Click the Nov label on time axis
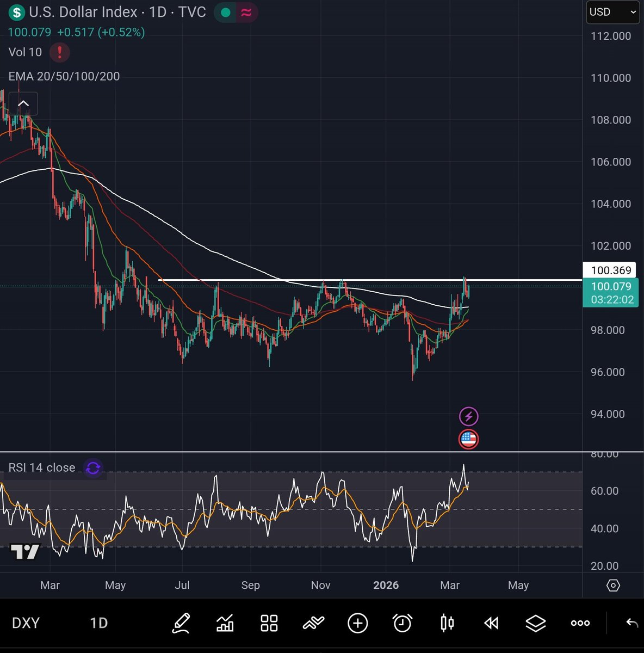644x653 pixels. [320, 586]
